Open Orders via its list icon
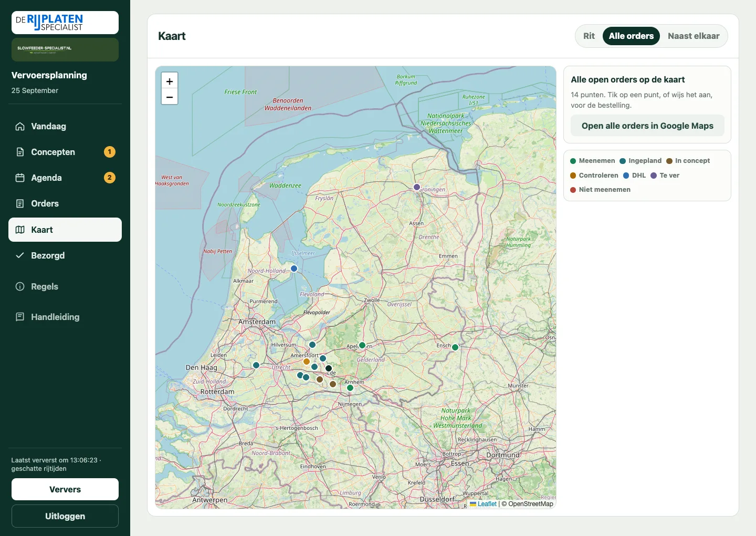The width and height of the screenshot is (756, 536). [x=20, y=203]
